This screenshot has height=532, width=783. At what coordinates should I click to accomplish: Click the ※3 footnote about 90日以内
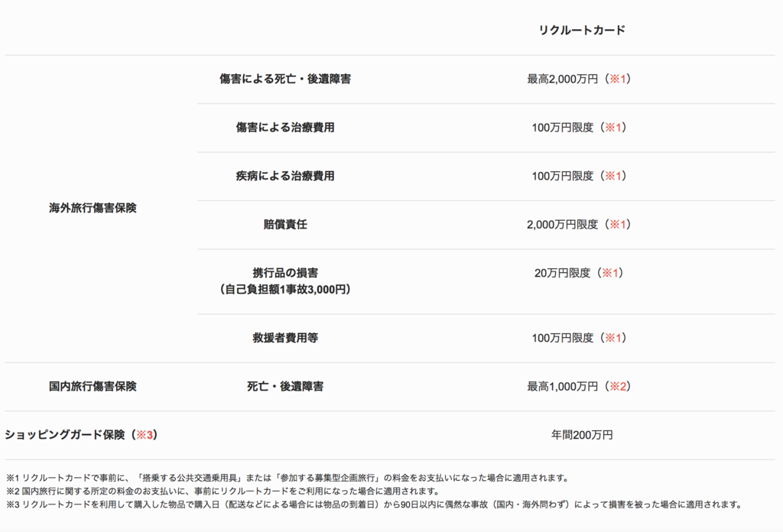[375, 504]
